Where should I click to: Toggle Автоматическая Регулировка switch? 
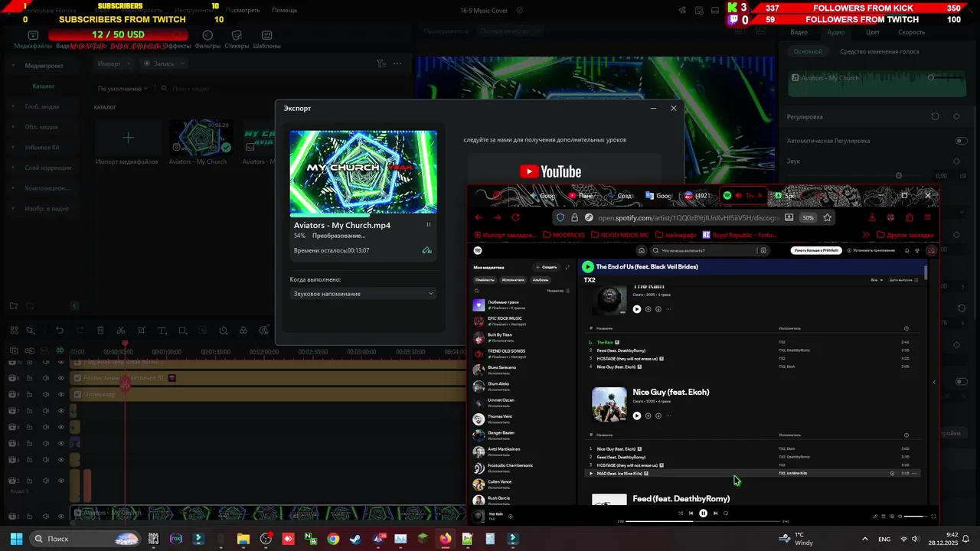point(961,141)
